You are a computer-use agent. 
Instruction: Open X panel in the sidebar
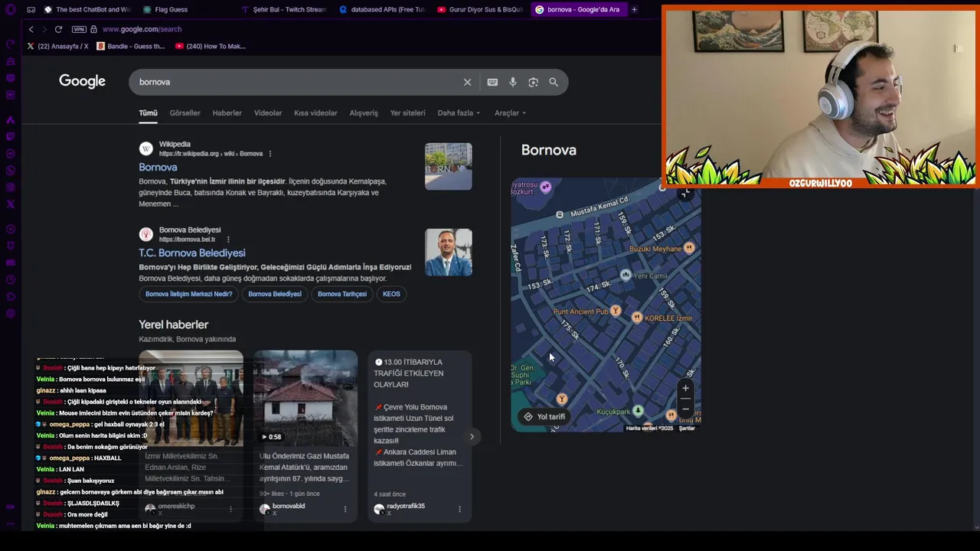click(10, 204)
